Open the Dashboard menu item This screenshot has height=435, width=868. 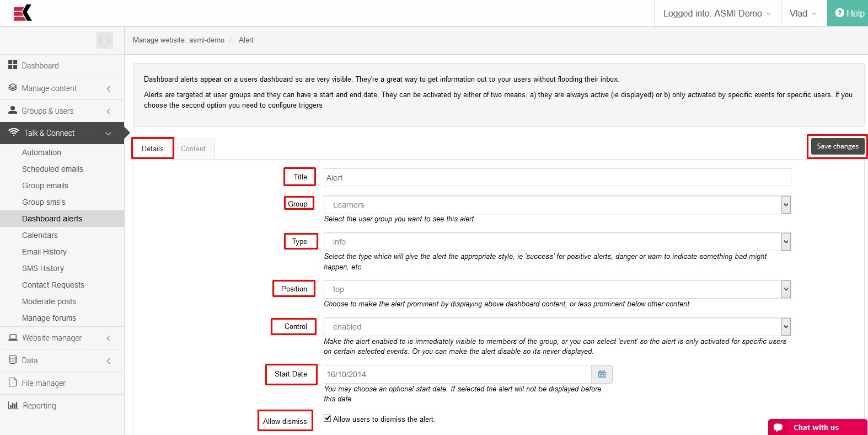[x=62, y=66]
